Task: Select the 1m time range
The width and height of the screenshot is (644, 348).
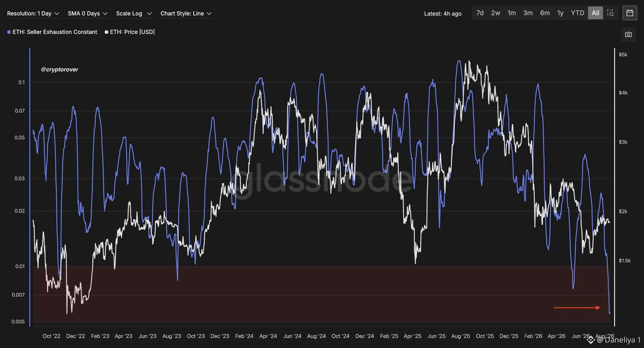Action: [512, 13]
